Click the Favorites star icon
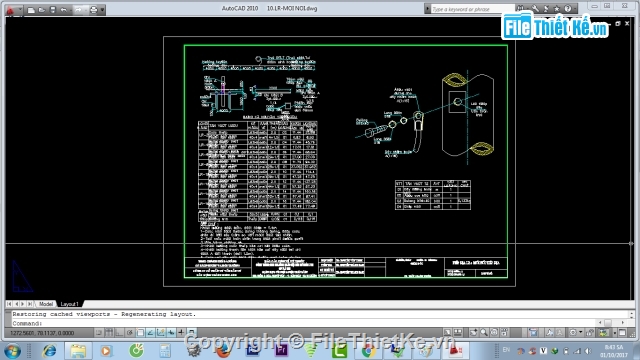Image resolution: width=640 pixels, height=360 pixels. (557, 9)
